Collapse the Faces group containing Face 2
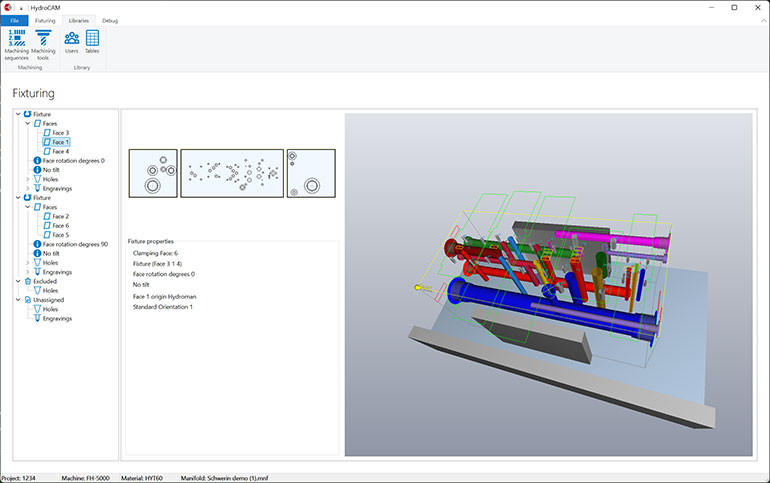 (28, 207)
